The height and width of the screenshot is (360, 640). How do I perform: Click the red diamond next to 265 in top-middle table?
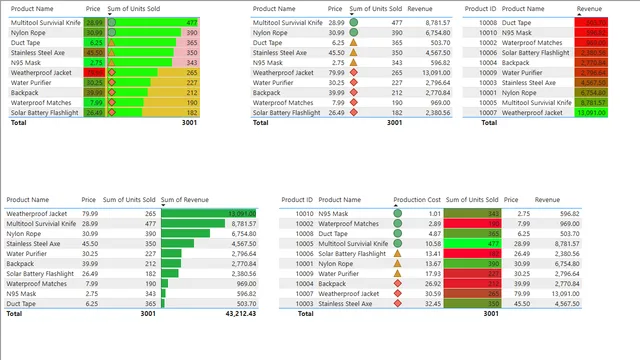(x=354, y=72)
